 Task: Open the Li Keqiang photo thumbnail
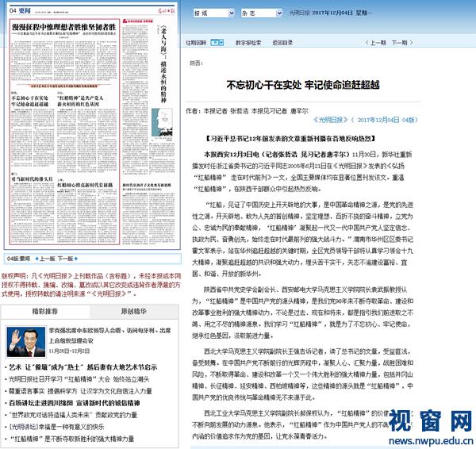tap(26, 342)
